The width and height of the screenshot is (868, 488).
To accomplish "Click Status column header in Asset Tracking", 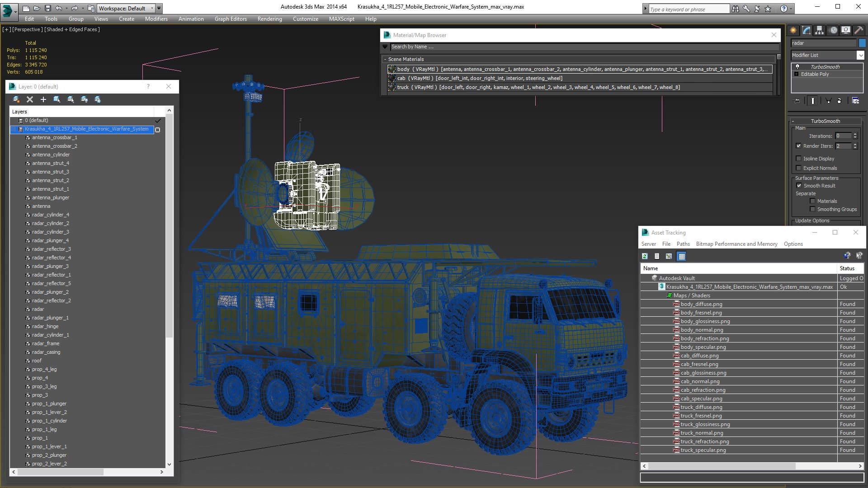I will click(x=851, y=268).
